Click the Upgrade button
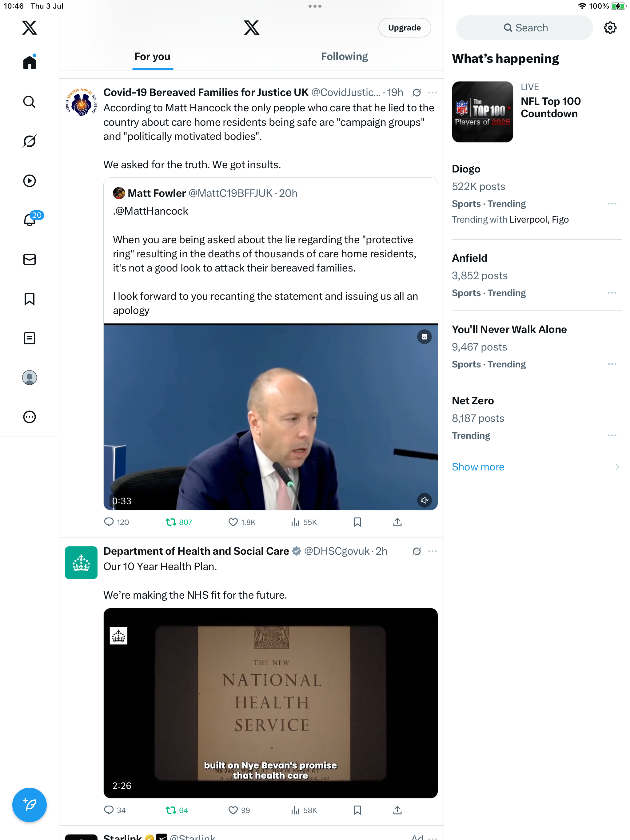 pyautogui.click(x=404, y=28)
